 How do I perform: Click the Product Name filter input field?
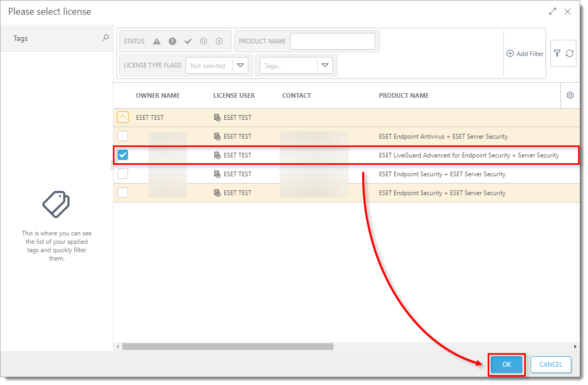pos(332,41)
